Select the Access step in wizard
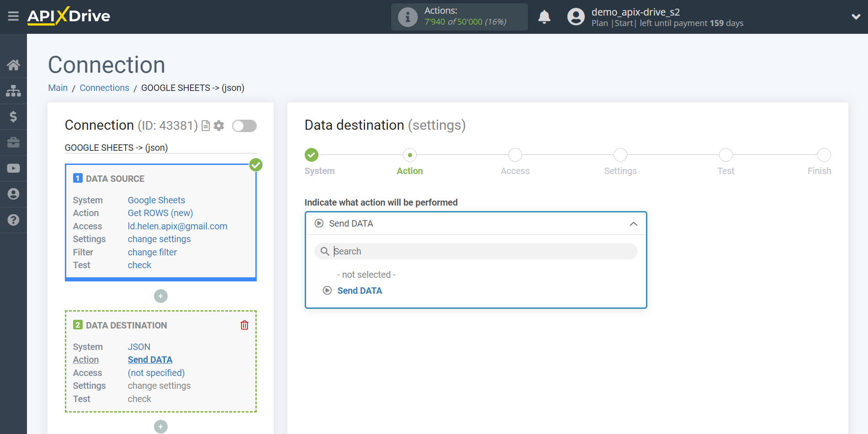Viewport: 868px width, 434px height. [515, 155]
